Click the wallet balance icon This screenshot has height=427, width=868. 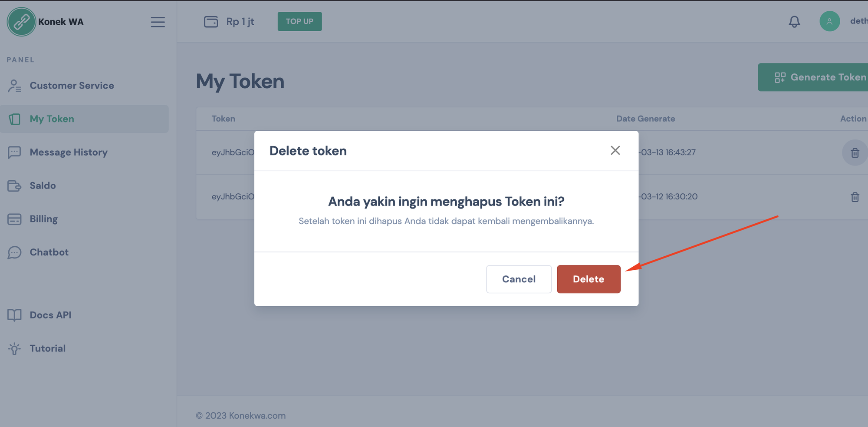click(211, 22)
